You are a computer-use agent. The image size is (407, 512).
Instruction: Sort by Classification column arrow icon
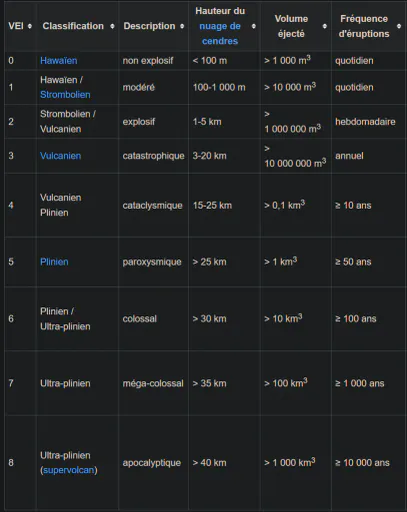pyautogui.click(x=112, y=26)
